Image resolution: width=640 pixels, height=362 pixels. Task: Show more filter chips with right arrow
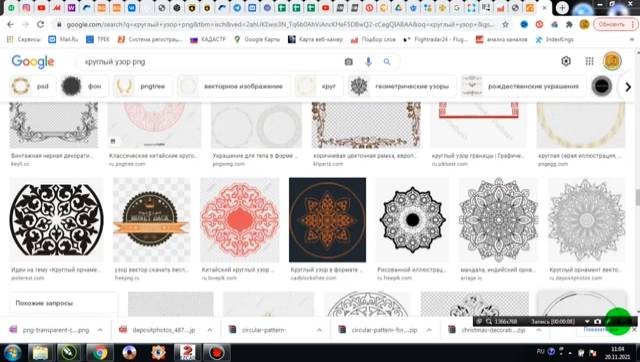click(x=628, y=87)
